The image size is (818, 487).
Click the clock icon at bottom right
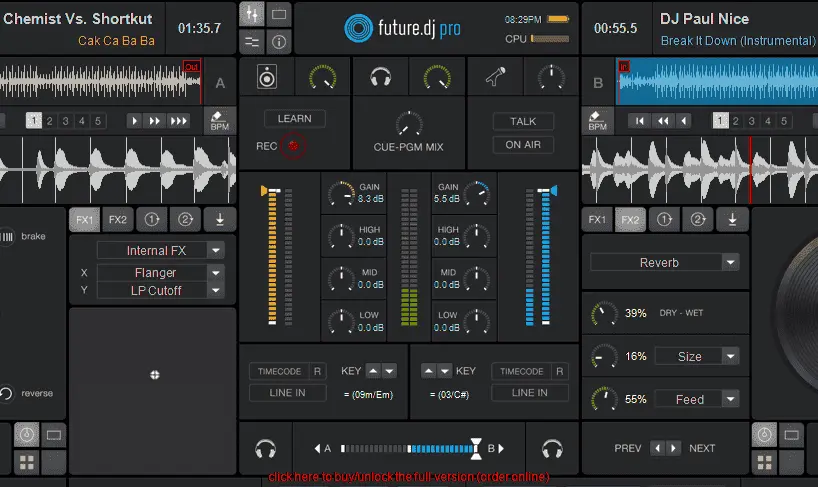point(764,435)
